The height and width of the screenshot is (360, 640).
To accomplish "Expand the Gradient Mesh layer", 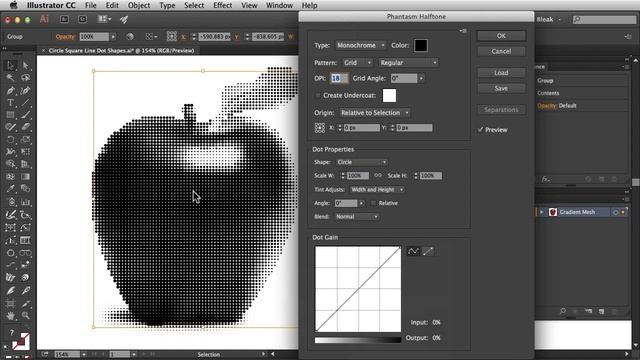I will coord(542,212).
